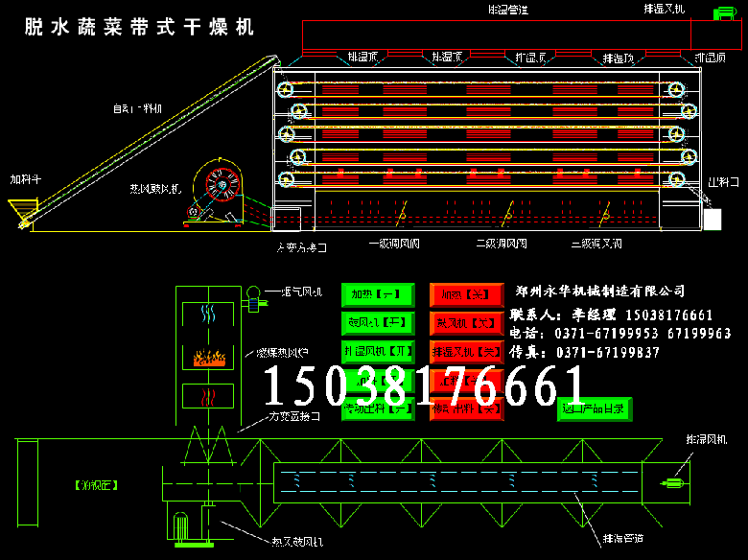The image size is (748, 560).
Task: Click the white discharge outlet box
Action: point(712,219)
